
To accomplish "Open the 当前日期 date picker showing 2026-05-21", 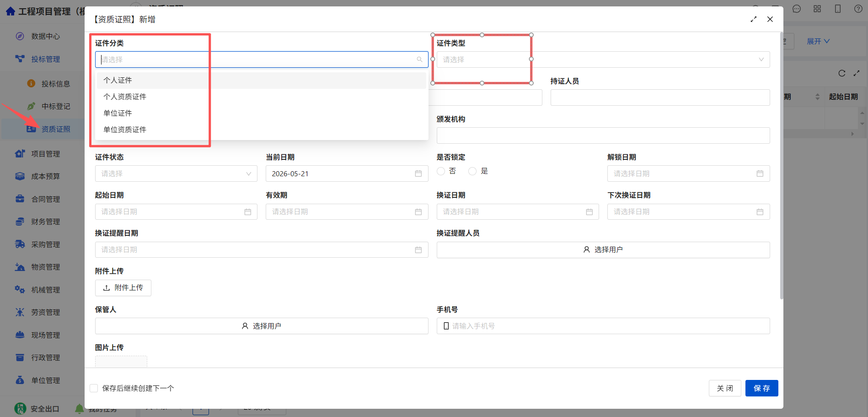I will [347, 173].
